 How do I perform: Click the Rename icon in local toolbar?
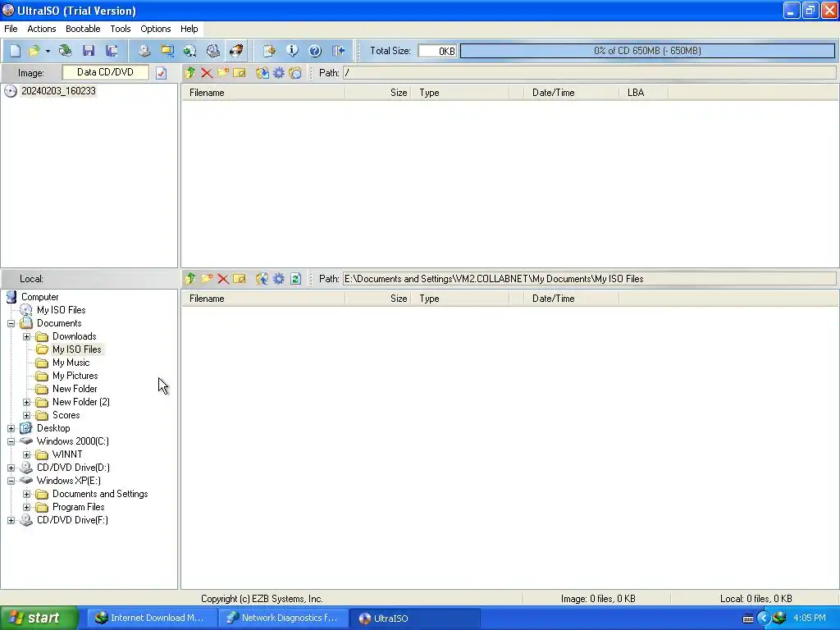(240, 279)
